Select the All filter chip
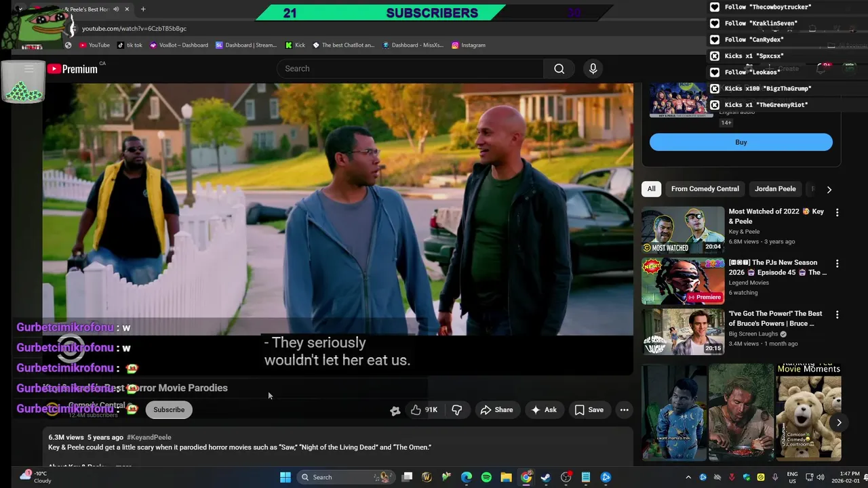The image size is (868, 488). point(651,188)
